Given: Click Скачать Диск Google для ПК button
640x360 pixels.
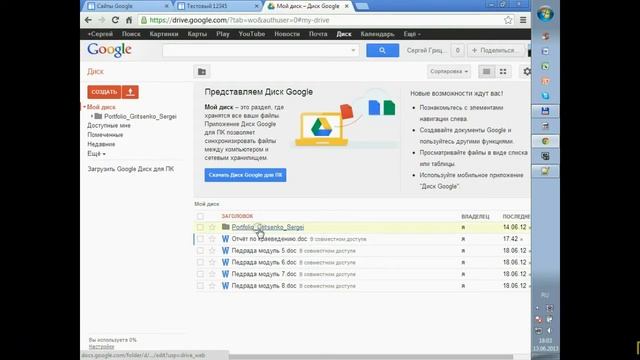Looking at the screenshot, I should tap(245, 175).
